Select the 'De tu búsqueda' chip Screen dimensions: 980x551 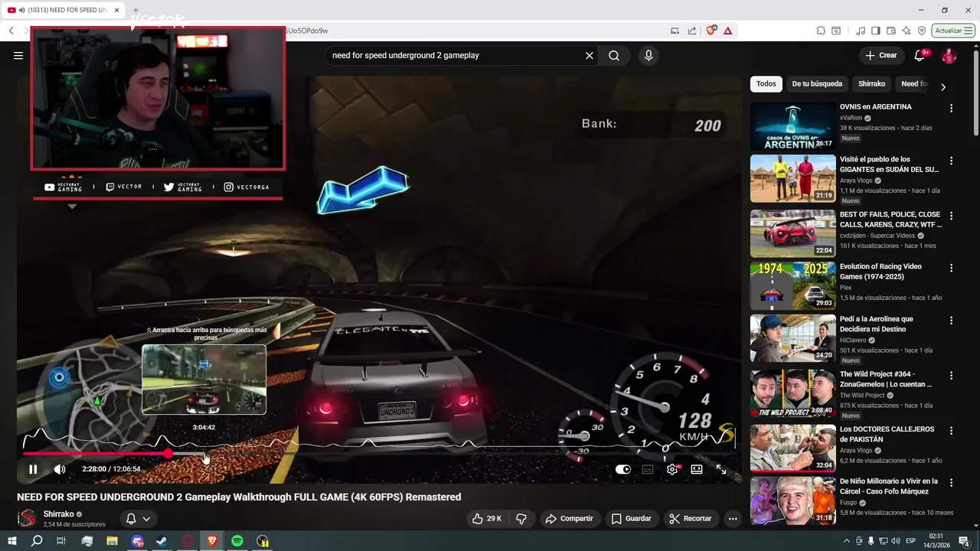click(x=817, y=83)
